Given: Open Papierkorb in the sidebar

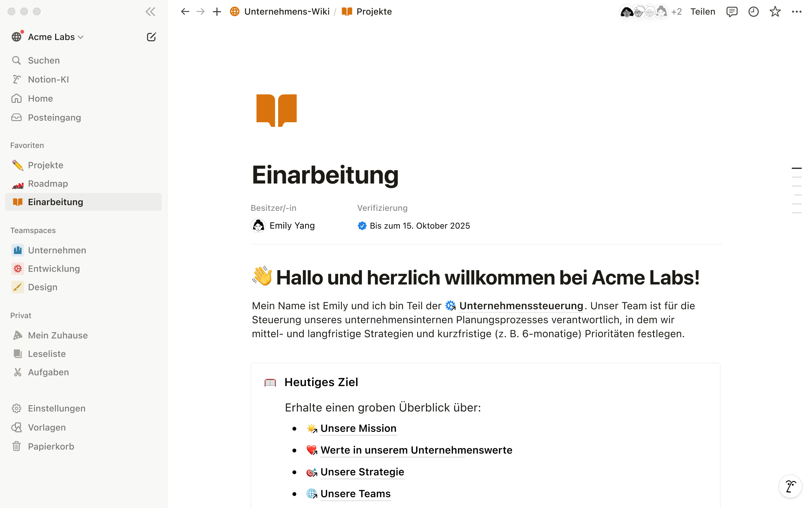Looking at the screenshot, I should (x=83, y=446).
